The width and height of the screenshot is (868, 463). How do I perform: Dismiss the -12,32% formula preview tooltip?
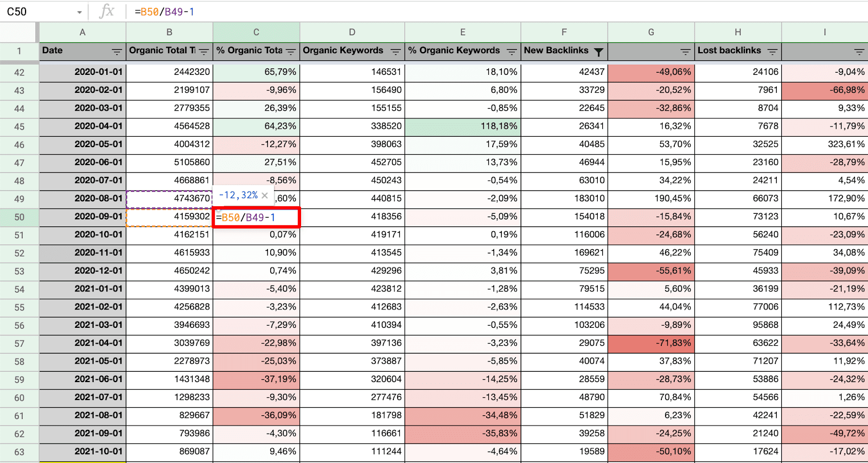pos(265,195)
